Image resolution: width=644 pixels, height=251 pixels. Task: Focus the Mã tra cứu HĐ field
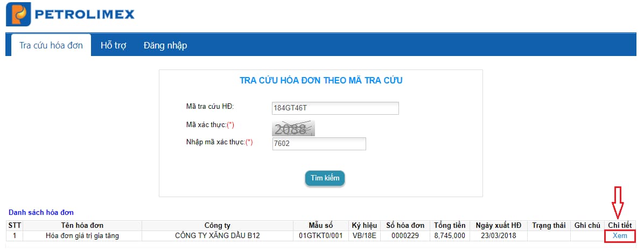[x=335, y=108]
